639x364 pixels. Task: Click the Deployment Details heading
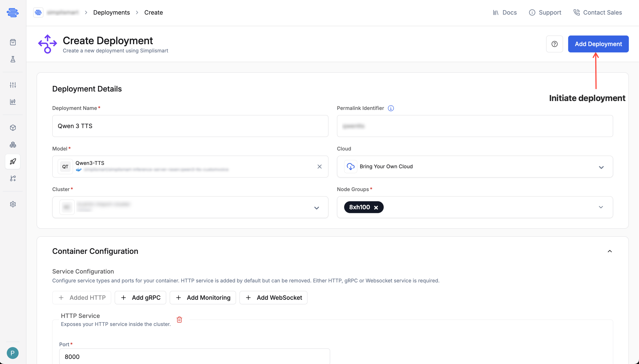click(87, 89)
